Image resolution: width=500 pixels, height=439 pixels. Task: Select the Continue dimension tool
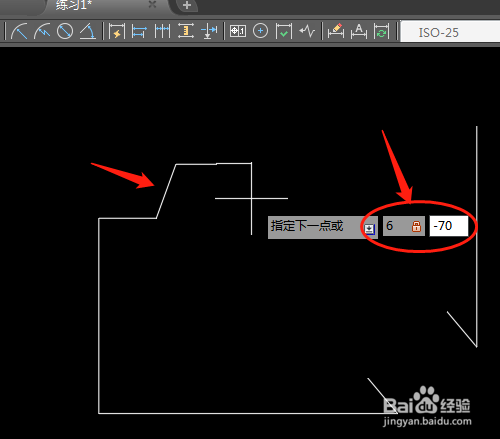click(x=162, y=31)
